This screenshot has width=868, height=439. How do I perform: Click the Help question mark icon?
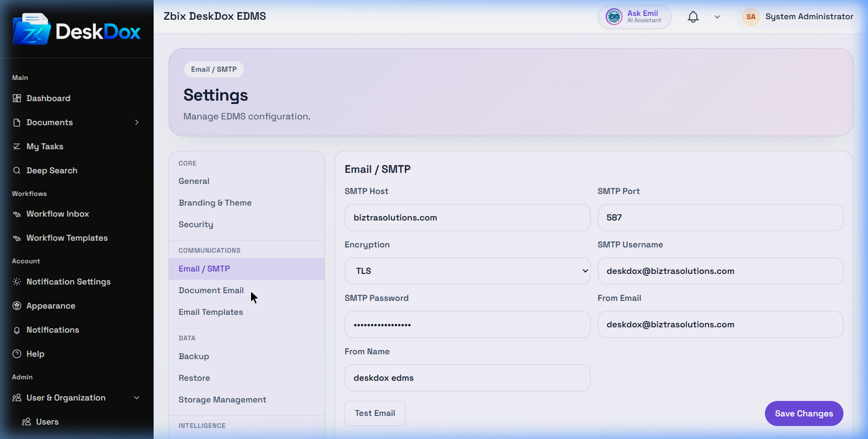tap(17, 354)
